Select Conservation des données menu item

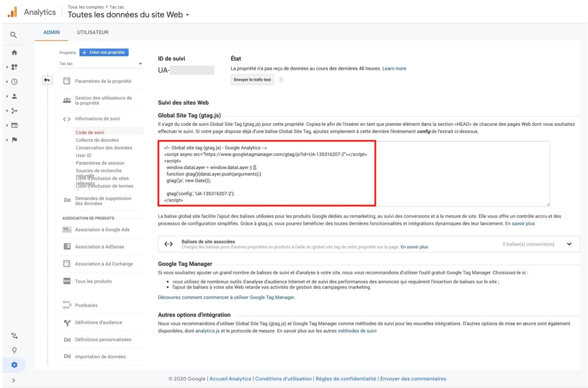point(104,148)
